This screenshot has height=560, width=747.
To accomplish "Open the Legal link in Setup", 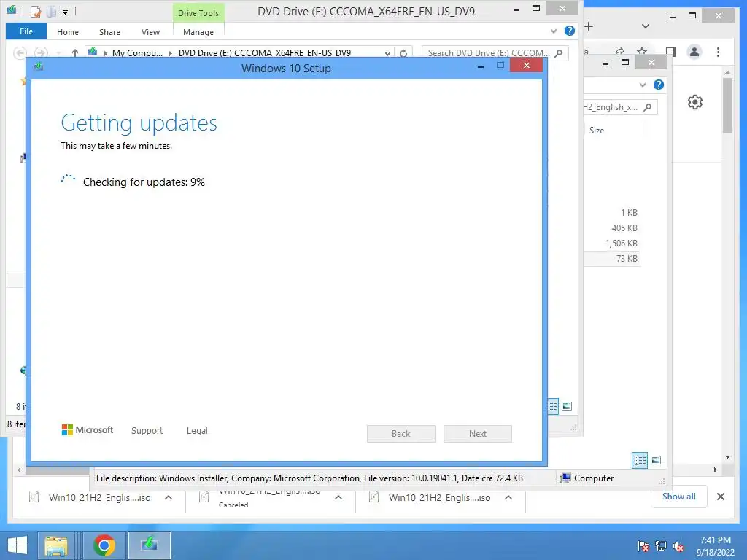I will (x=197, y=430).
